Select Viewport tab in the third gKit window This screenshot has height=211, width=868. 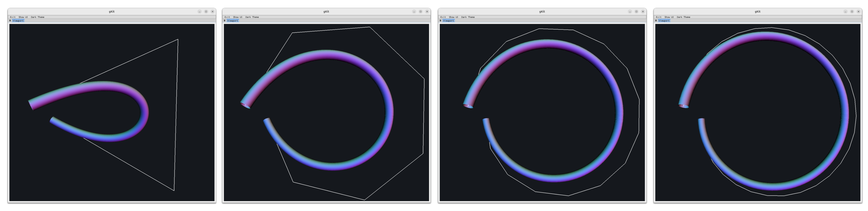point(449,21)
